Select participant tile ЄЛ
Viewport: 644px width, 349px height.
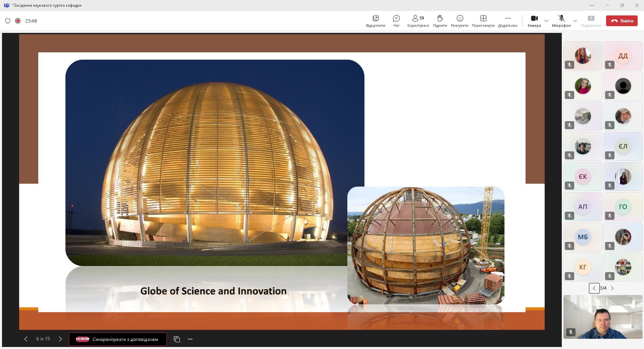coord(623,146)
